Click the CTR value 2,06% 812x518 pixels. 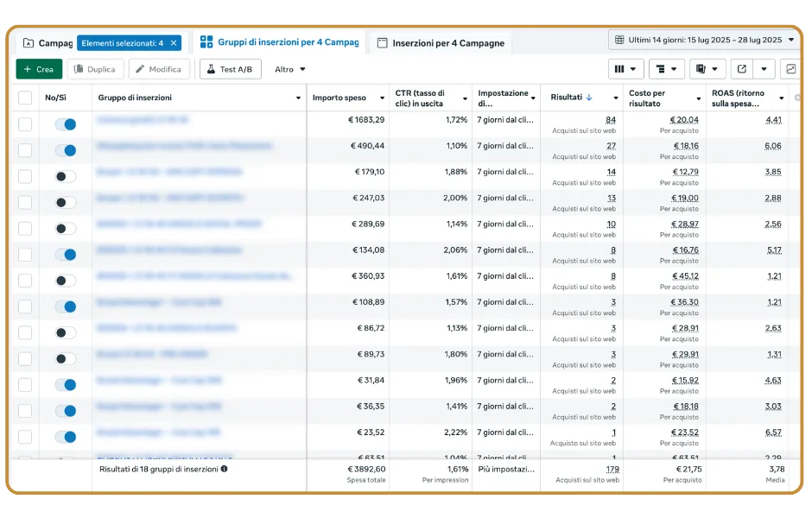pyautogui.click(x=455, y=250)
